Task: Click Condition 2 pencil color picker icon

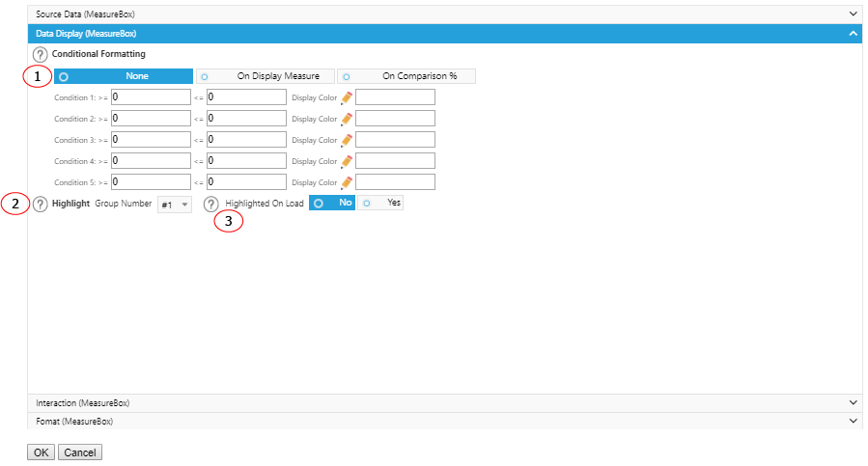Action: click(347, 119)
